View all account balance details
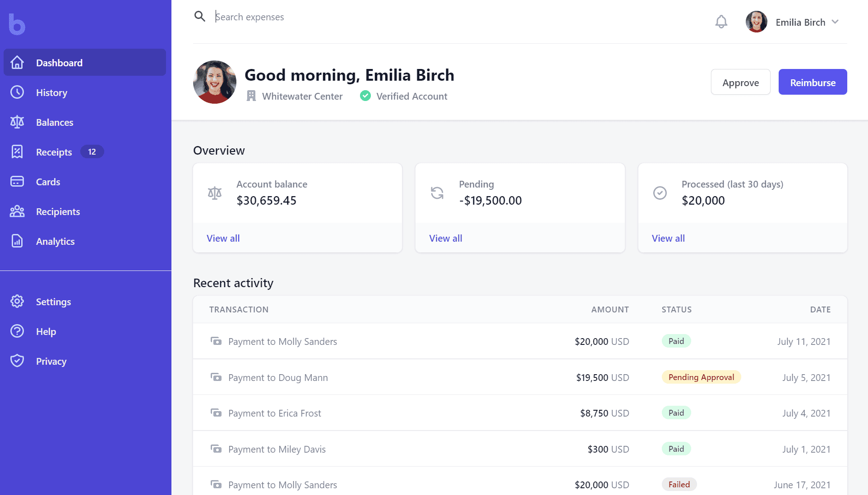 point(223,238)
